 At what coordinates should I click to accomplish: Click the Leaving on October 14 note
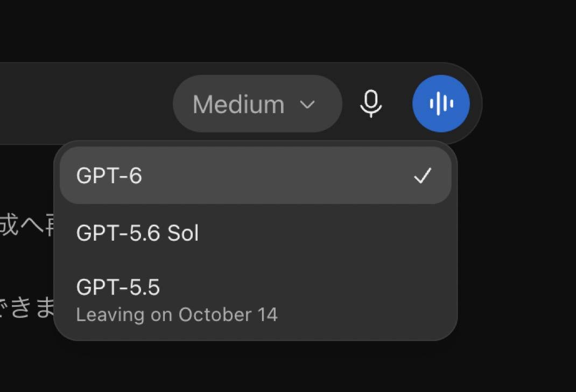(x=177, y=315)
